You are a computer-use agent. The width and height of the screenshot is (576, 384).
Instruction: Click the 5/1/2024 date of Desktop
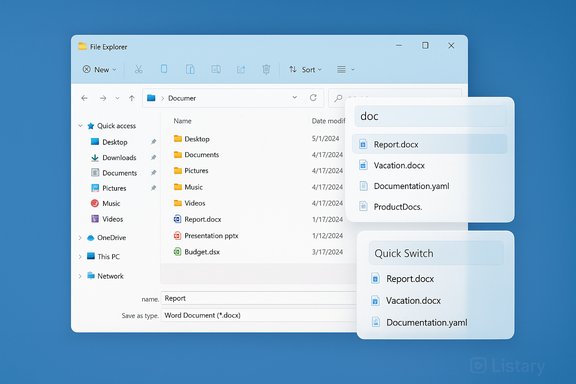tap(325, 139)
